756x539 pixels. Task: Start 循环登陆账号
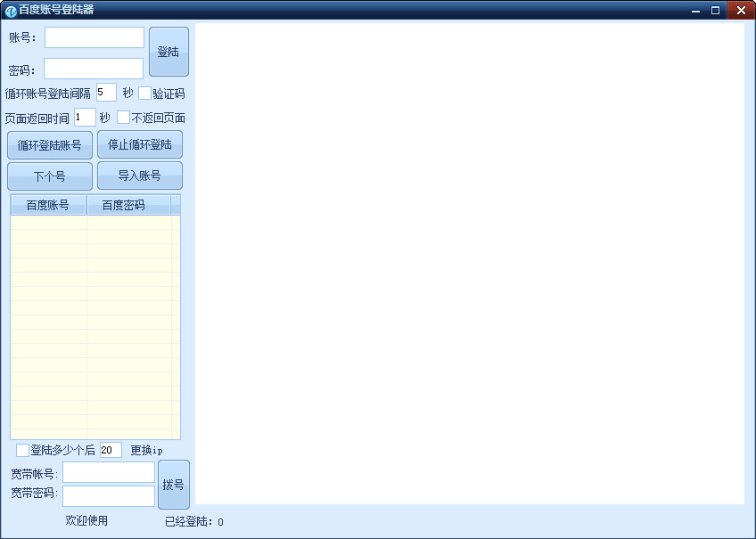50,145
